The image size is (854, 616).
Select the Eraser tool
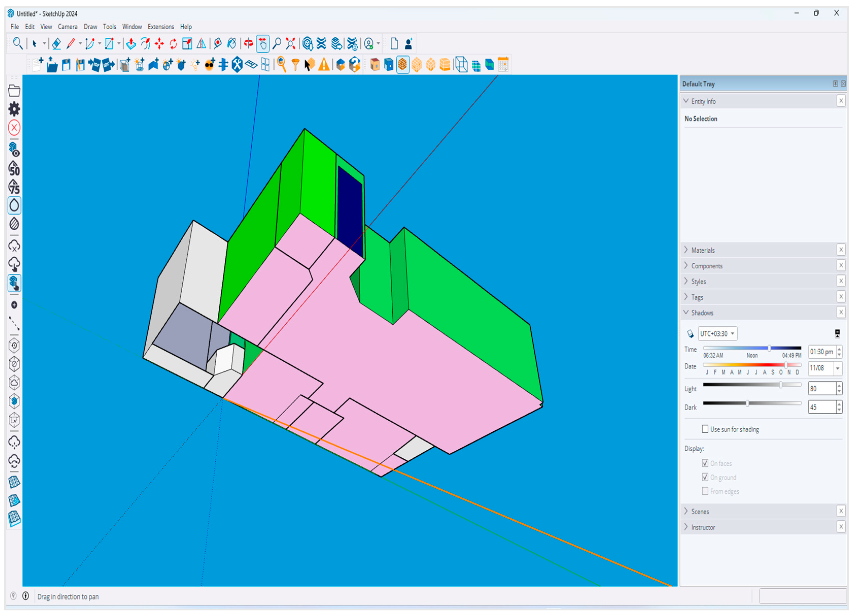tap(57, 44)
